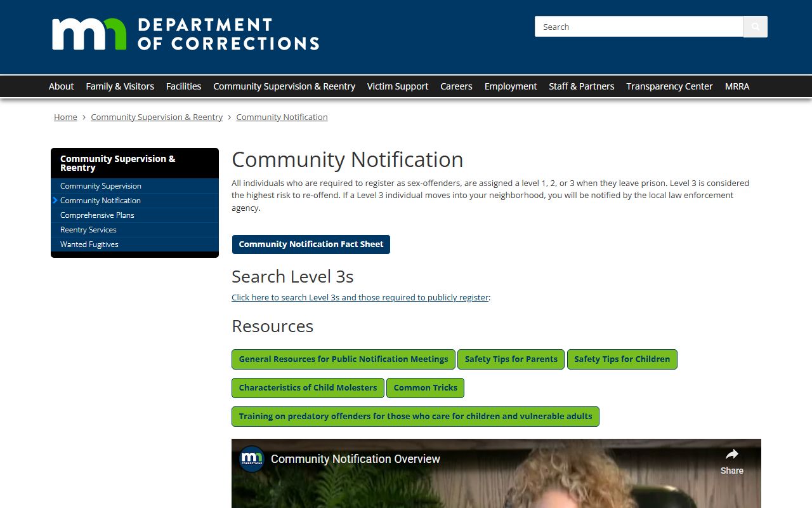812x508 pixels.
Task: Open the Victim Support menu
Action: pos(398,86)
